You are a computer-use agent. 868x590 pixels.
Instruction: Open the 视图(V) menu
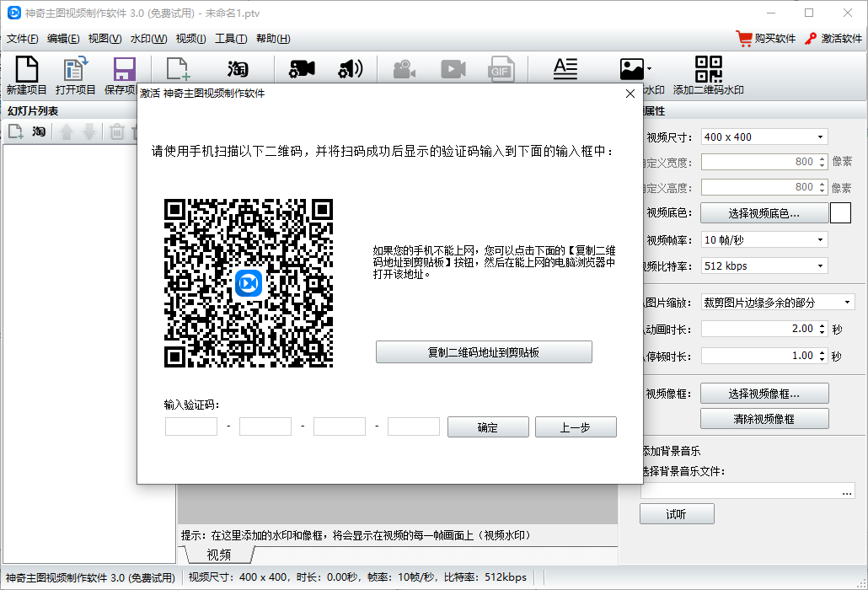click(x=104, y=39)
